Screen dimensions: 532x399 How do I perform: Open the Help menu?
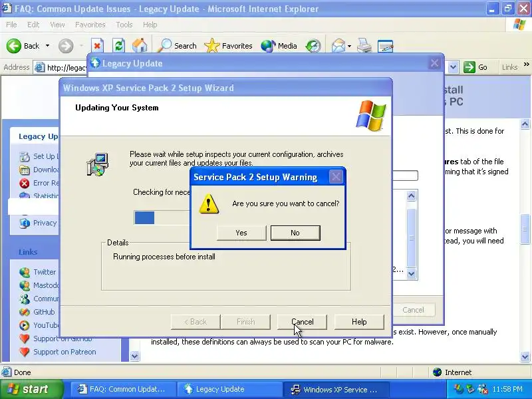pyautogui.click(x=150, y=25)
